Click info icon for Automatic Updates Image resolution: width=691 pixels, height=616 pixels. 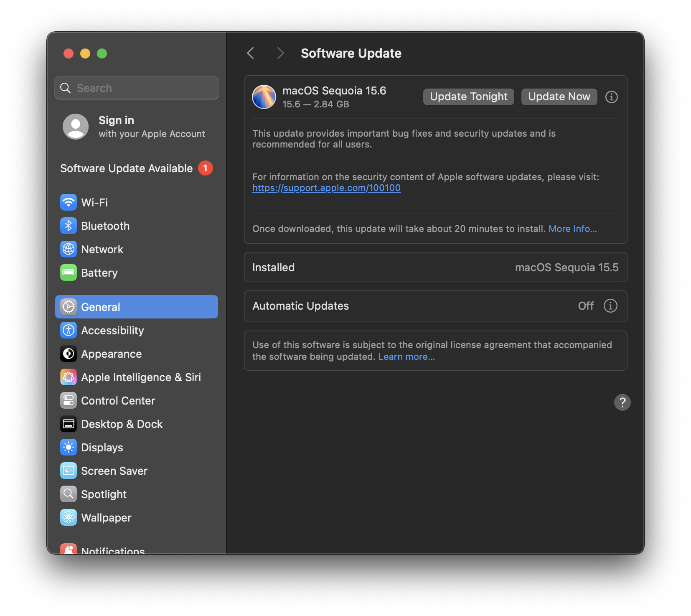(x=610, y=306)
